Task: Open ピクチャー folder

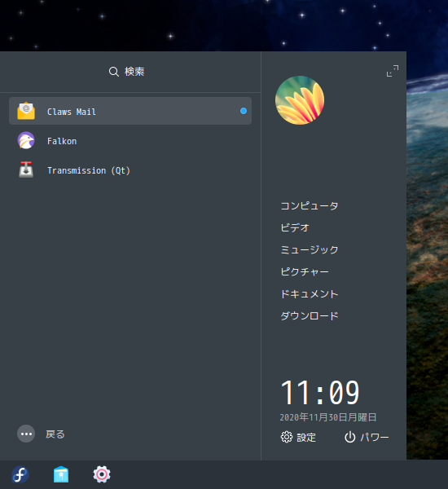Action: 305,272
